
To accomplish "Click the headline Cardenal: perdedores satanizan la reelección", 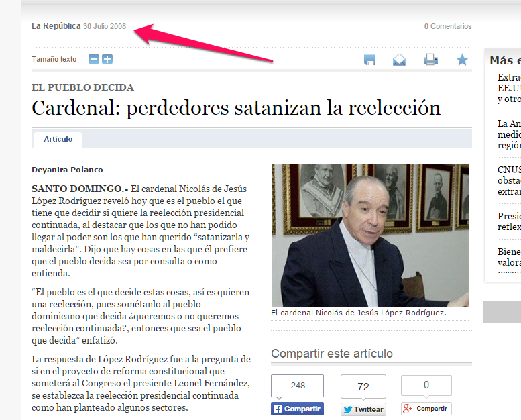I will pyautogui.click(x=236, y=108).
